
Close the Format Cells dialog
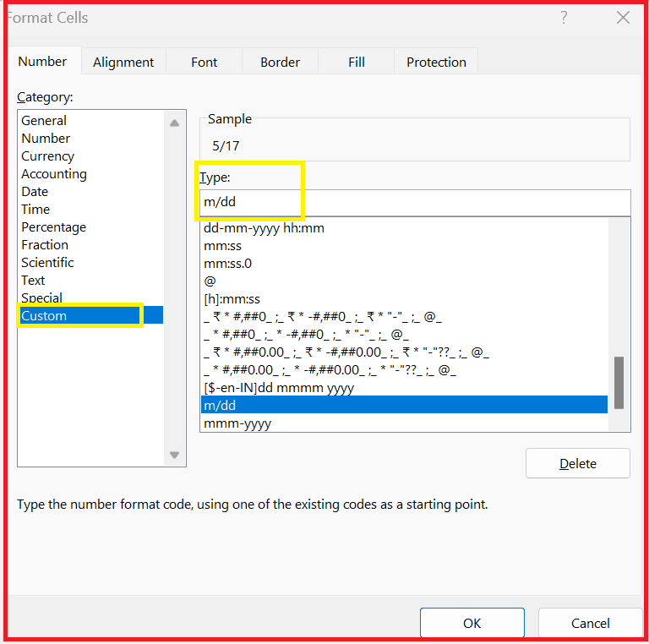(623, 18)
